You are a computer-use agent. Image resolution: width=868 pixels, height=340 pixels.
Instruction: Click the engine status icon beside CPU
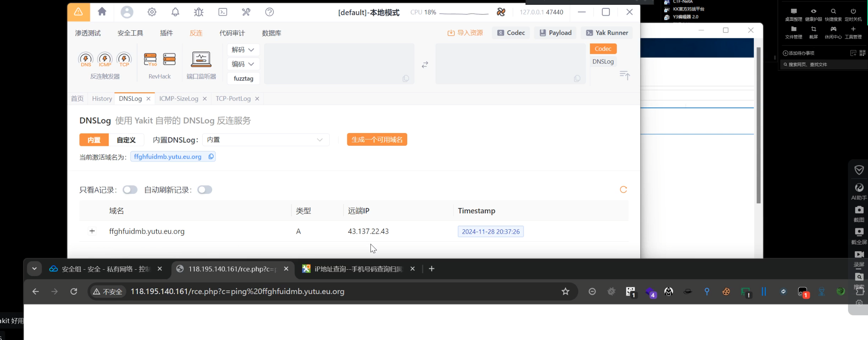(501, 12)
